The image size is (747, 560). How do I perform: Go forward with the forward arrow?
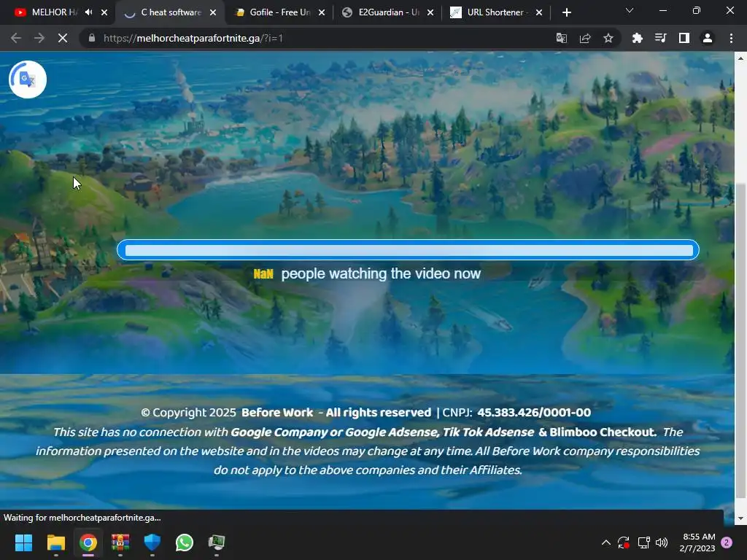tap(39, 38)
